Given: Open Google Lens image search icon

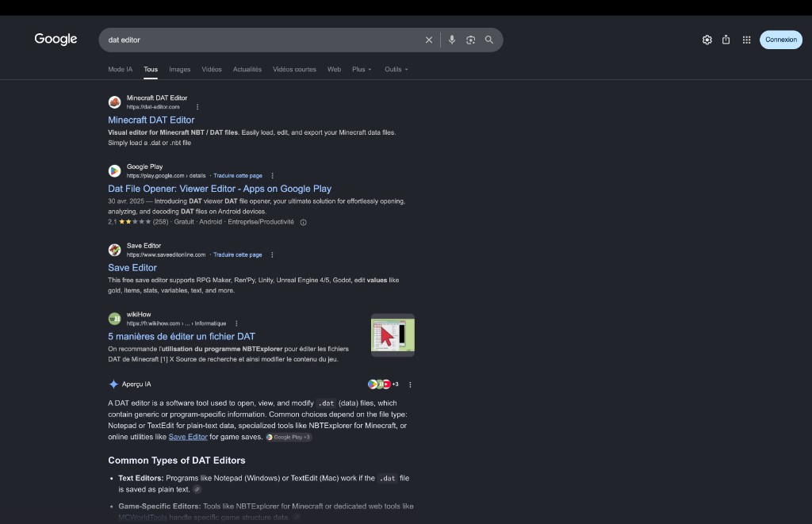Looking at the screenshot, I should click(470, 40).
